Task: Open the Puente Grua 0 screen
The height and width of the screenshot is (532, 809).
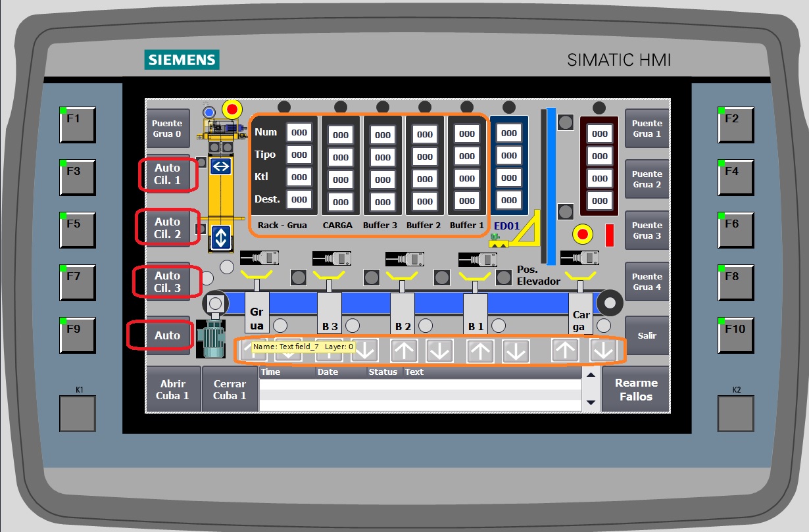Action: pos(167,128)
